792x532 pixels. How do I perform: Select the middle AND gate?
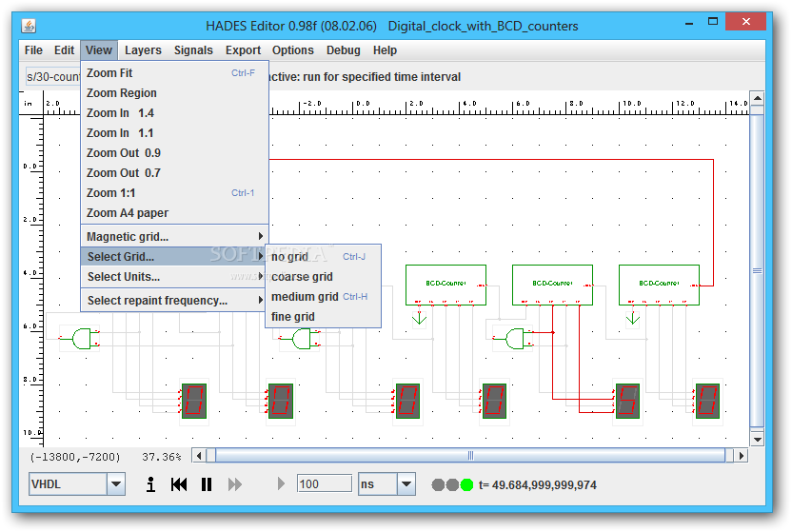coord(302,339)
